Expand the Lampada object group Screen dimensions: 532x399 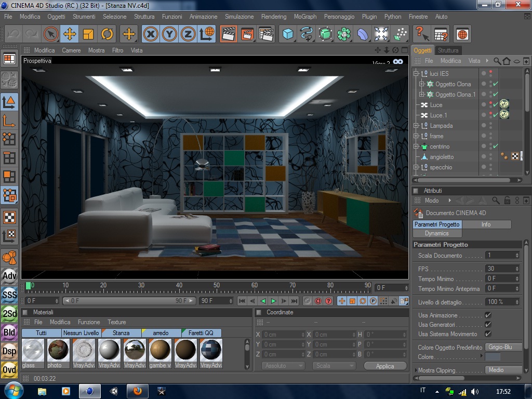416,126
